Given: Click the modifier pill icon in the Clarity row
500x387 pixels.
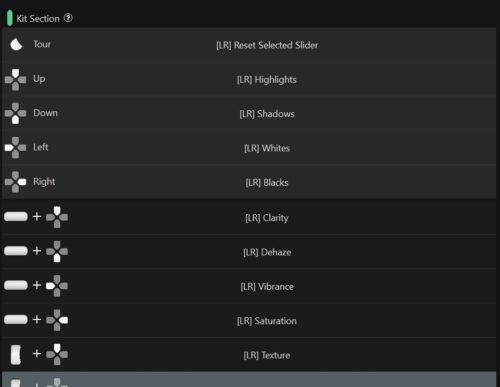Looking at the screenshot, I should 16,217.
